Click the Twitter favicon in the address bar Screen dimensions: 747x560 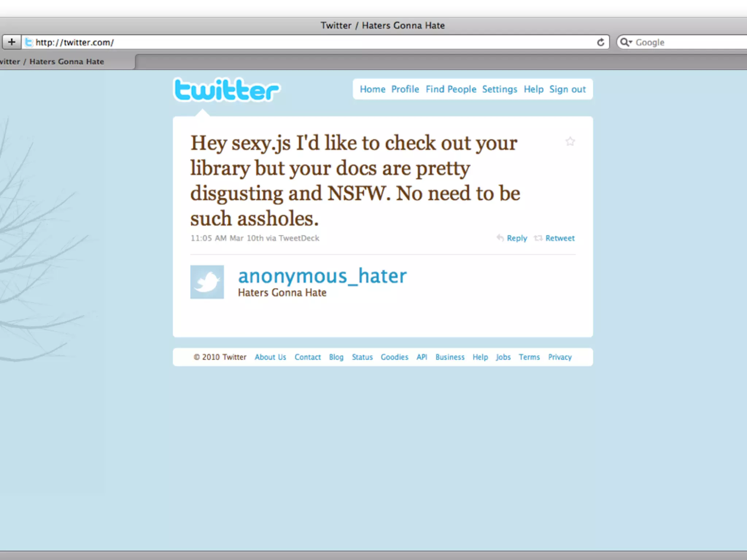[x=29, y=42]
